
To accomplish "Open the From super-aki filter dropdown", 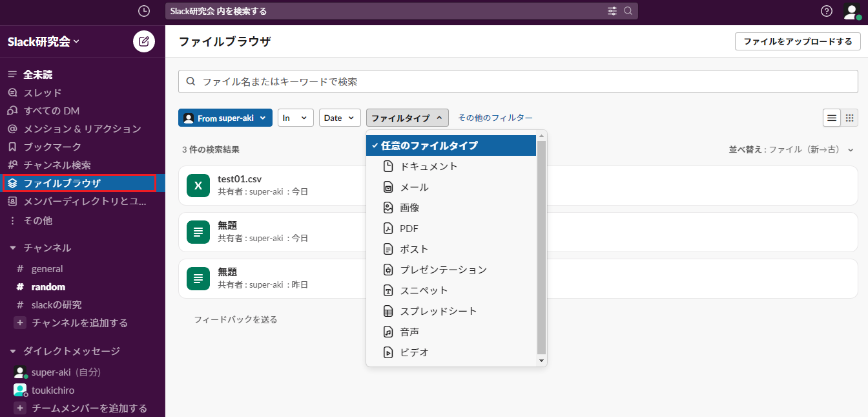I will click(225, 118).
